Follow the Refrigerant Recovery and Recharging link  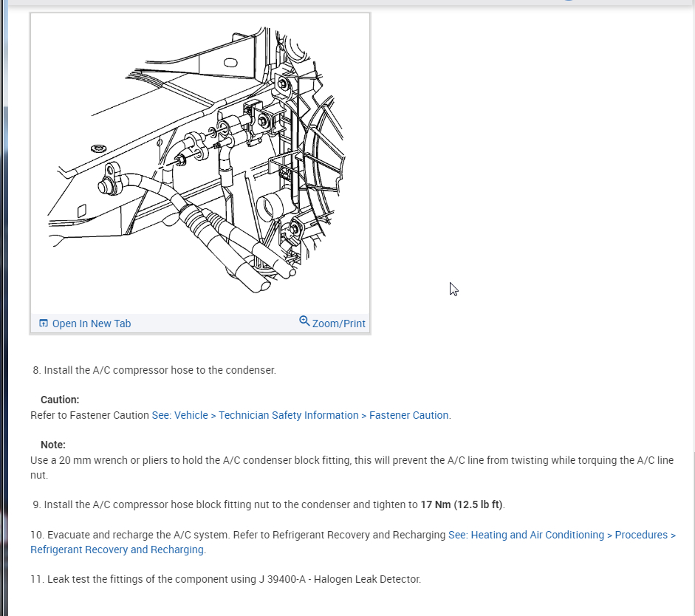pos(118,550)
